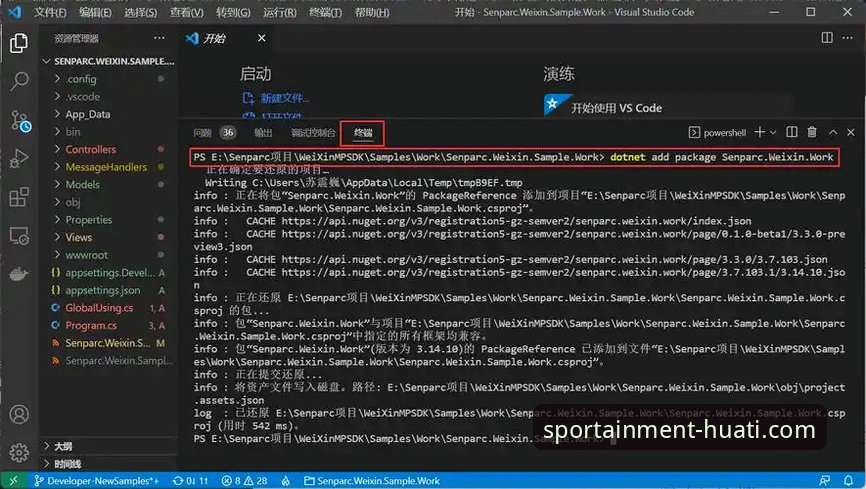Kill terminal with trash icon
866x489 pixels.
[812, 132]
